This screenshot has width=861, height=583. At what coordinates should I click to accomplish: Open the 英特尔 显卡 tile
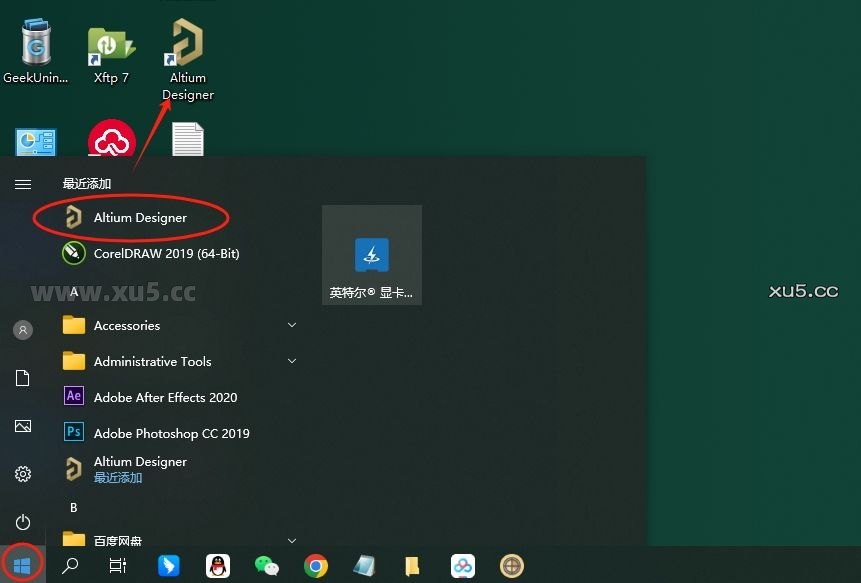click(x=371, y=254)
